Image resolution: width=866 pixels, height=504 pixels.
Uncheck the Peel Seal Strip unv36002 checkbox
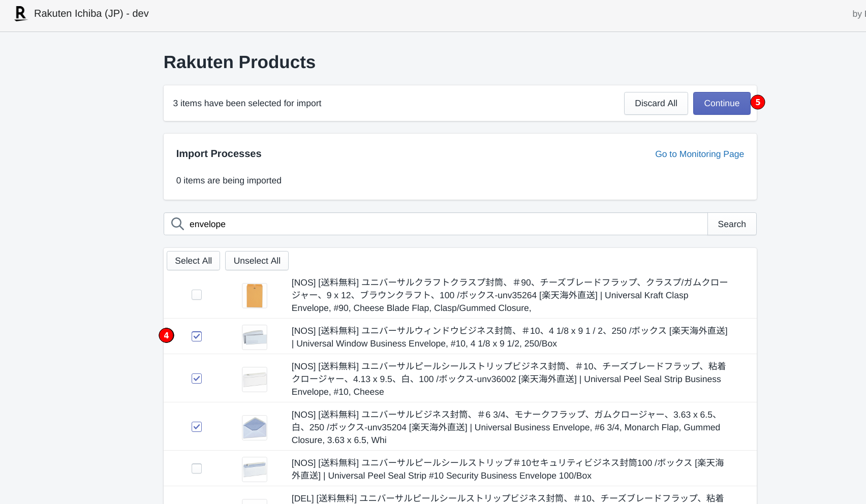197,379
